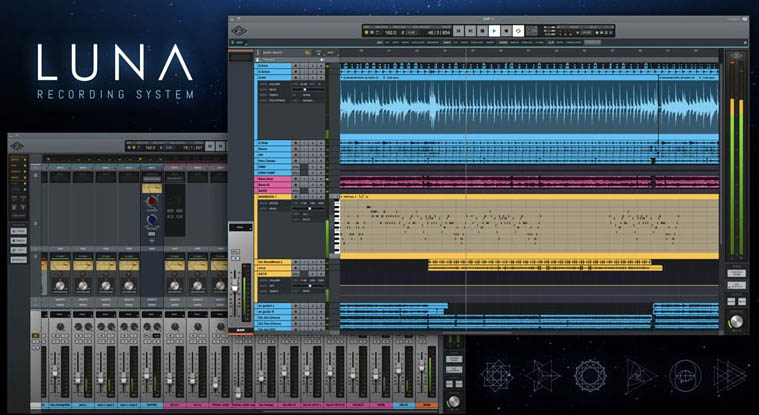Image resolution: width=759 pixels, height=415 pixels.
Task: Click the blue knob on the mixer's plugin strip
Action: [x=152, y=220]
